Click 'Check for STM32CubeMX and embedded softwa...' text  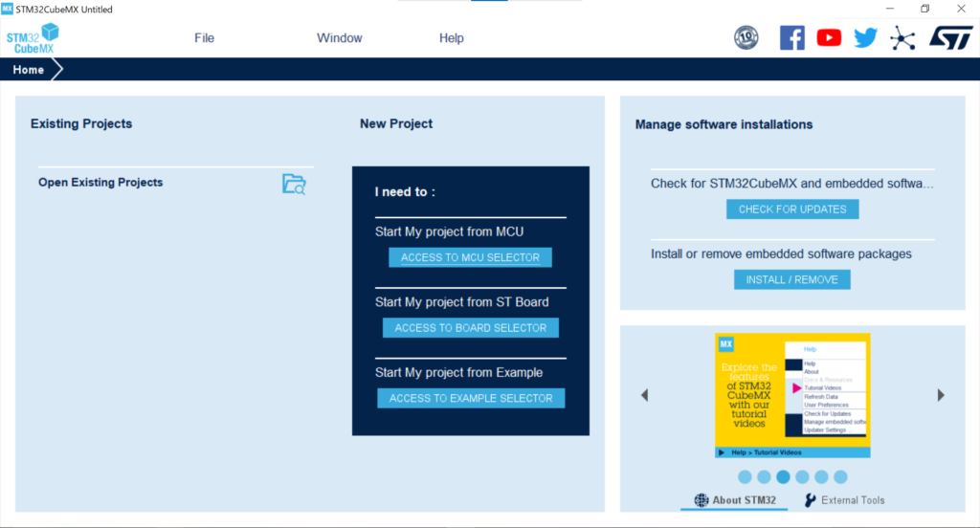(x=791, y=184)
